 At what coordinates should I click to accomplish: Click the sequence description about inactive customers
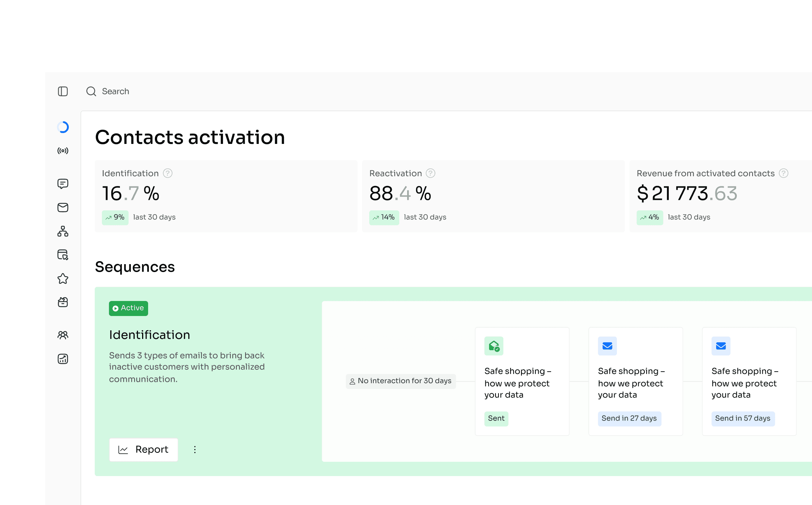[x=187, y=367]
